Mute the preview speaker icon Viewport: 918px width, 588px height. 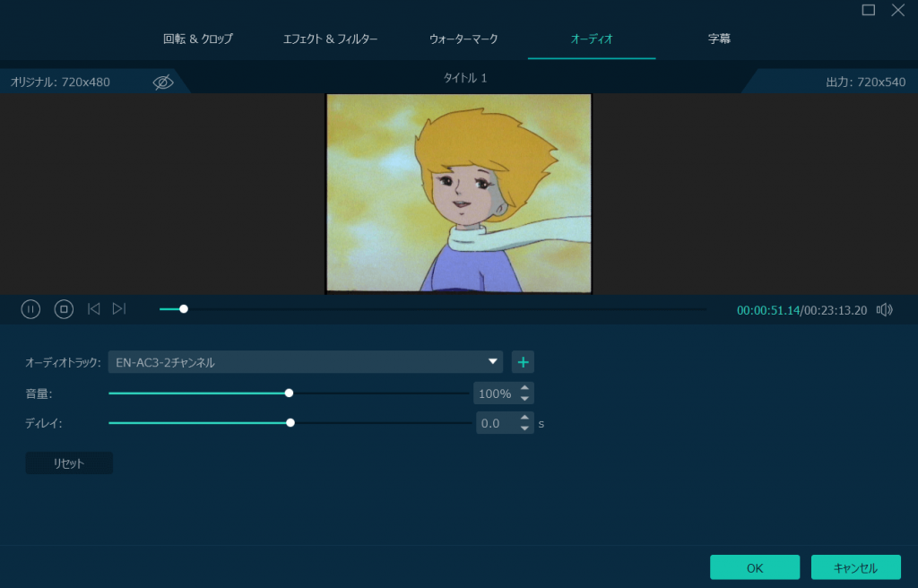pos(884,310)
